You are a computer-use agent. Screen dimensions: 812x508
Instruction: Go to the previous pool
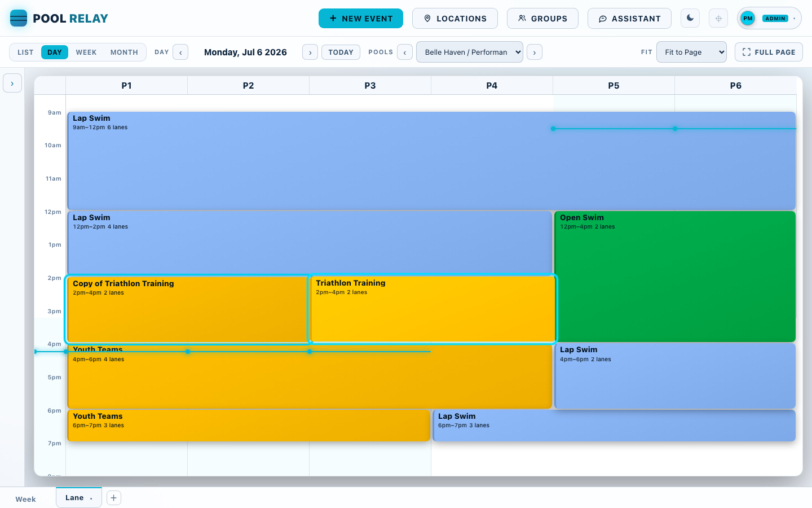coord(405,52)
